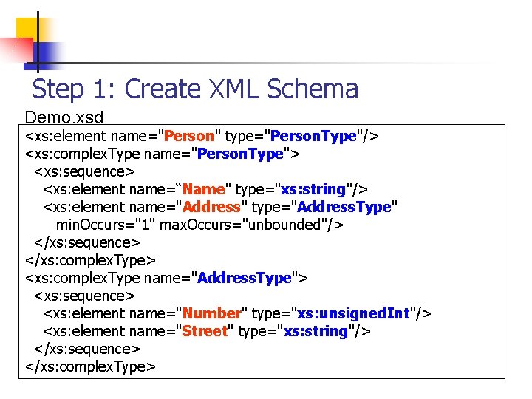Click the blue "xs:unsignedInt" type value
The width and height of the screenshot is (532, 399).
[x=353, y=313]
